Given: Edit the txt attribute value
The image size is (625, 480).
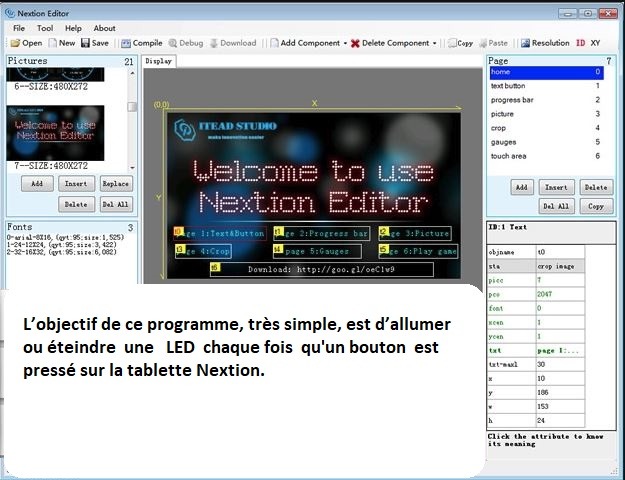Looking at the screenshot, I should tap(560, 350).
